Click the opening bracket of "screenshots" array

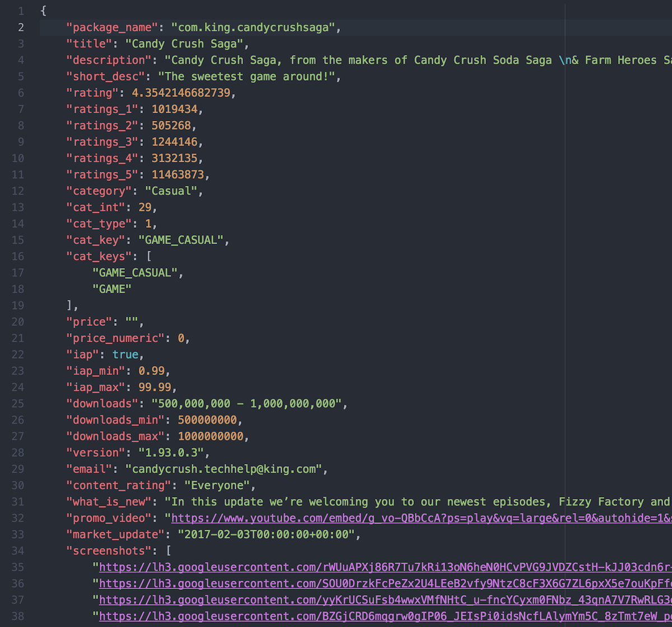[x=175, y=551]
